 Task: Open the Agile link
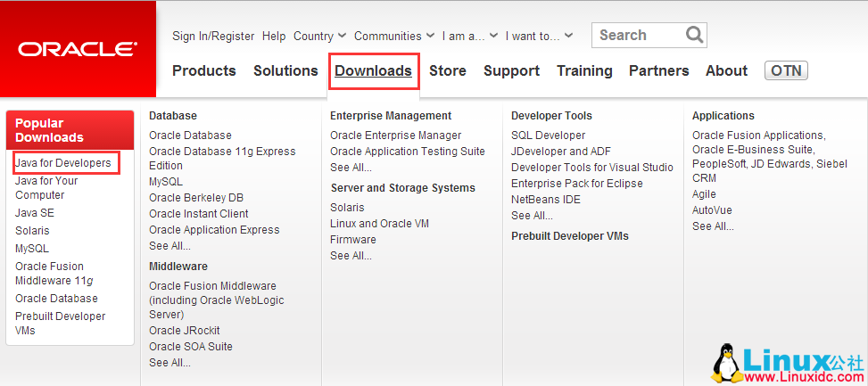704,194
